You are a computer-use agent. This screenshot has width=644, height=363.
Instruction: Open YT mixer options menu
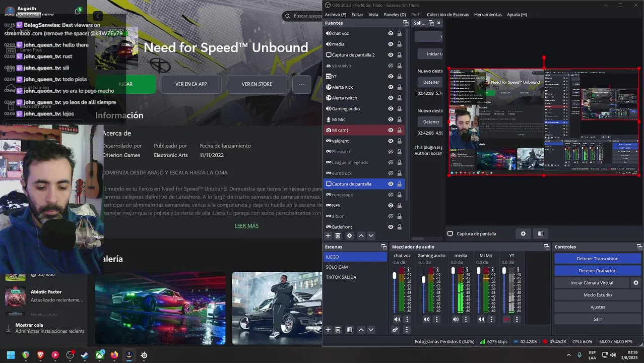[x=517, y=319]
